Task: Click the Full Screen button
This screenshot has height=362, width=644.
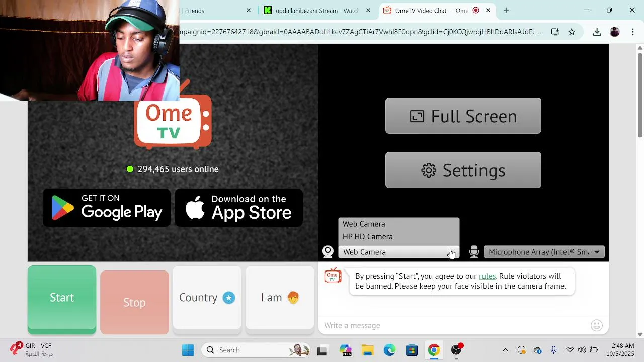Action: pyautogui.click(x=463, y=116)
